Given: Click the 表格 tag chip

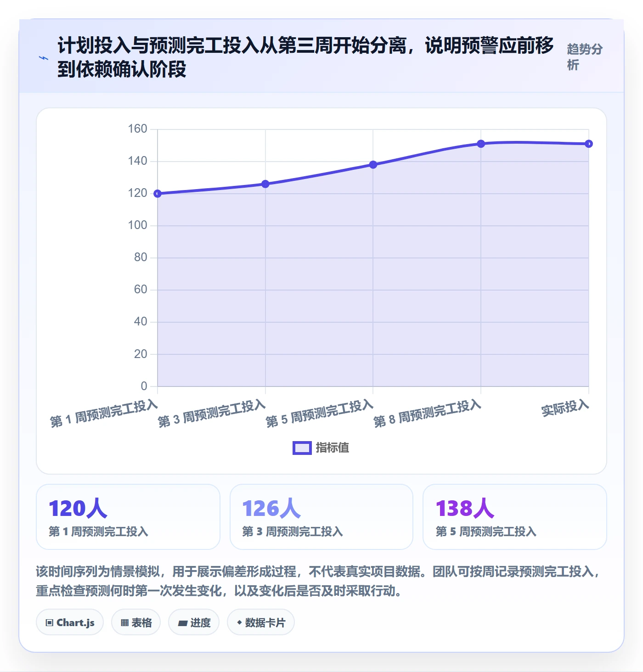Looking at the screenshot, I should pos(136,622).
